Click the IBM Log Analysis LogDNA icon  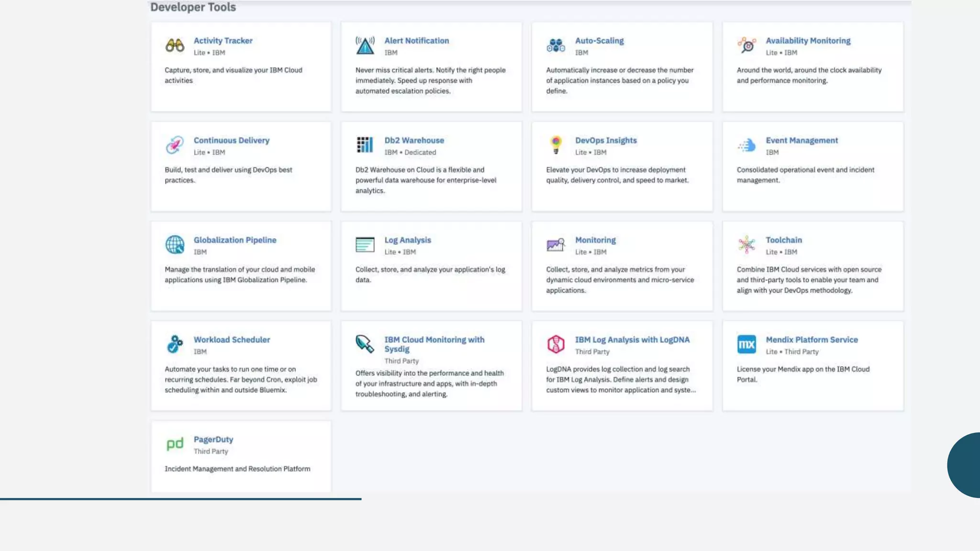pyautogui.click(x=556, y=344)
